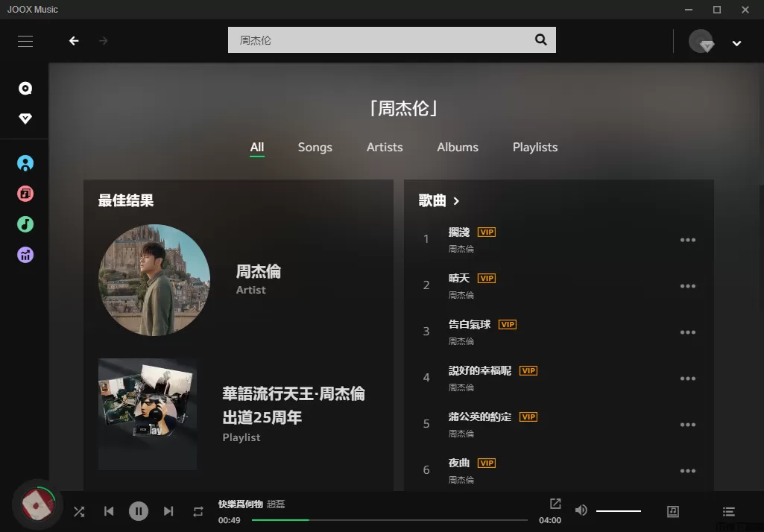Mute the volume speaker icon
The height and width of the screenshot is (532, 764).
tap(581, 510)
